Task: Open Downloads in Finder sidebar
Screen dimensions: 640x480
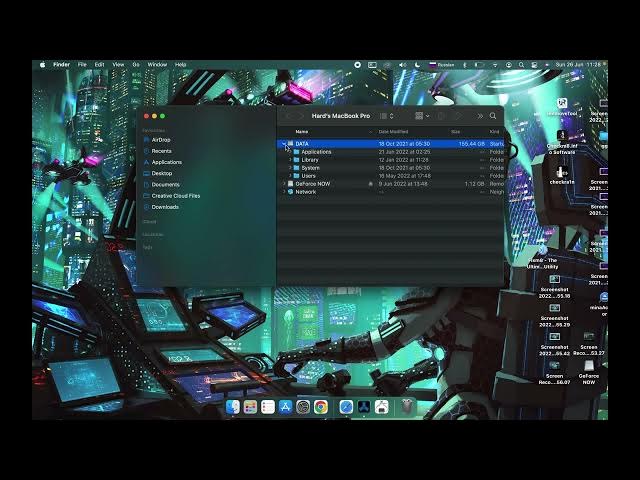Action: click(x=165, y=207)
